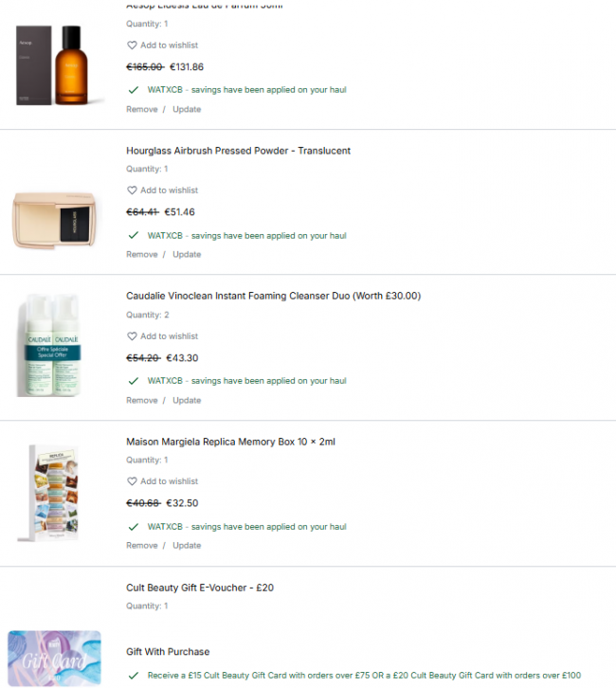The width and height of the screenshot is (616, 688).
Task: Click heart icon for Caudalie Cleanser Duo
Action: click(132, 336)
